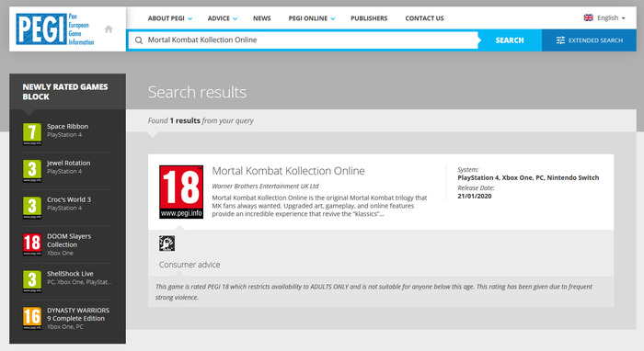Click the PEGI 3 badge for ShellShock Live
The width and height of the screenshot is (644, 351).
point(32,281)
